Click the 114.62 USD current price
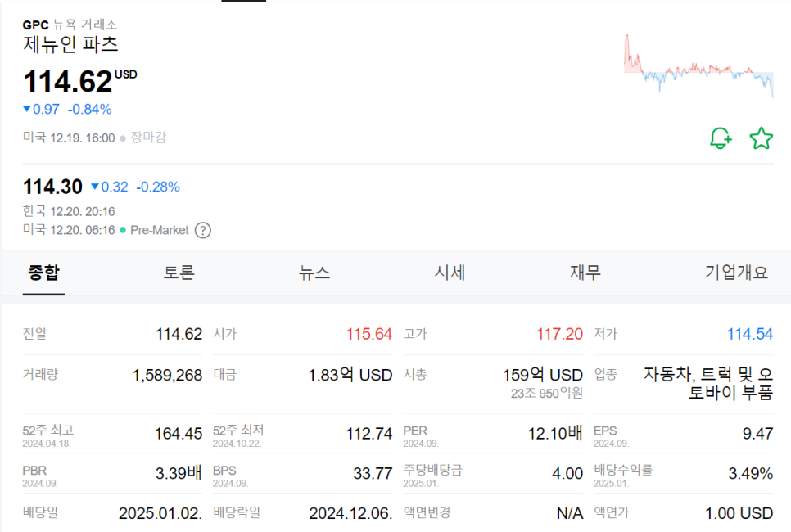Image resolution: width=791 pixels, height=532 pixels. point(68,82)
